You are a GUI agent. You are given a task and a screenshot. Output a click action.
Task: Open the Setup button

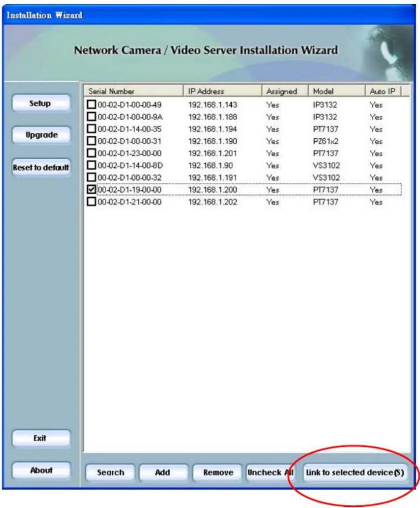coord(41,103)
